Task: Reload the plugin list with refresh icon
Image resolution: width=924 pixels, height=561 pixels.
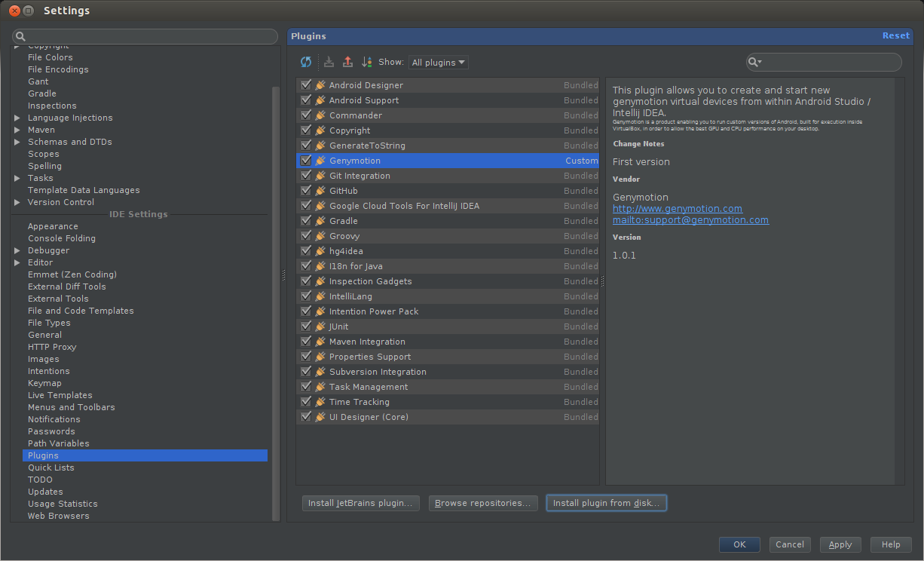Action: coord(306,62)
